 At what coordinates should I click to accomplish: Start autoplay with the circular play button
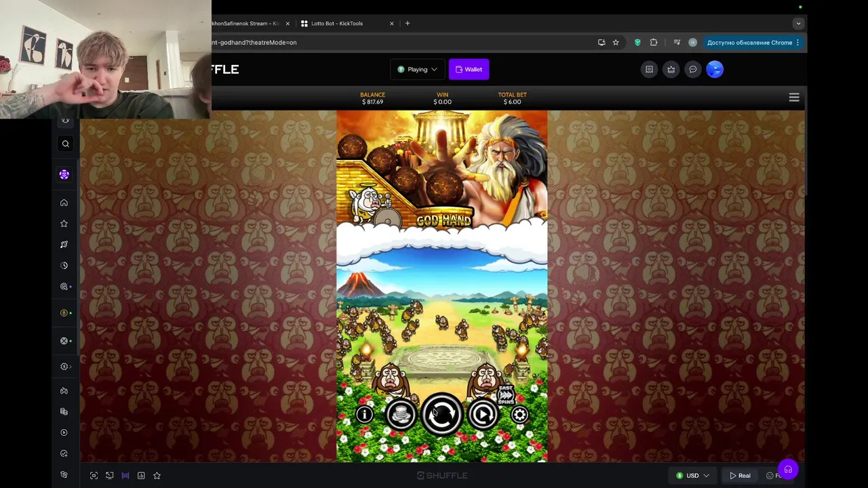(483, 414)
